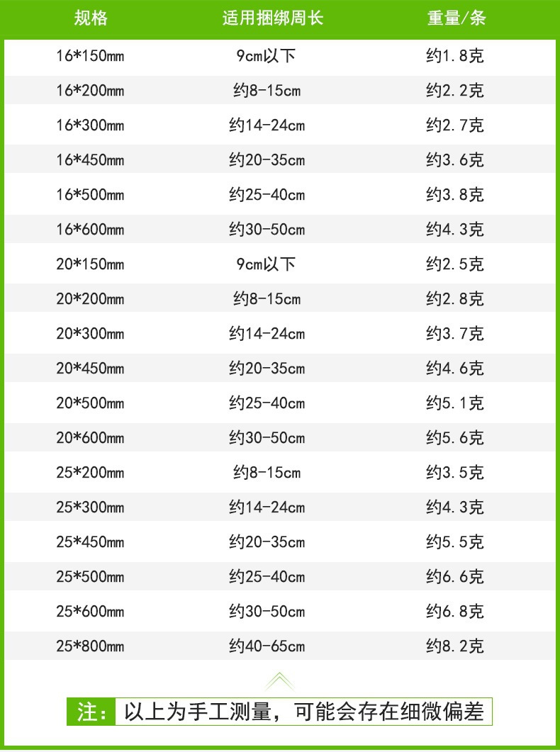The width and height of the screenshot is (560, 752).
Task: Select the 约8.2克 weight value
Action: pyautogui.click(x=454, y=646)
